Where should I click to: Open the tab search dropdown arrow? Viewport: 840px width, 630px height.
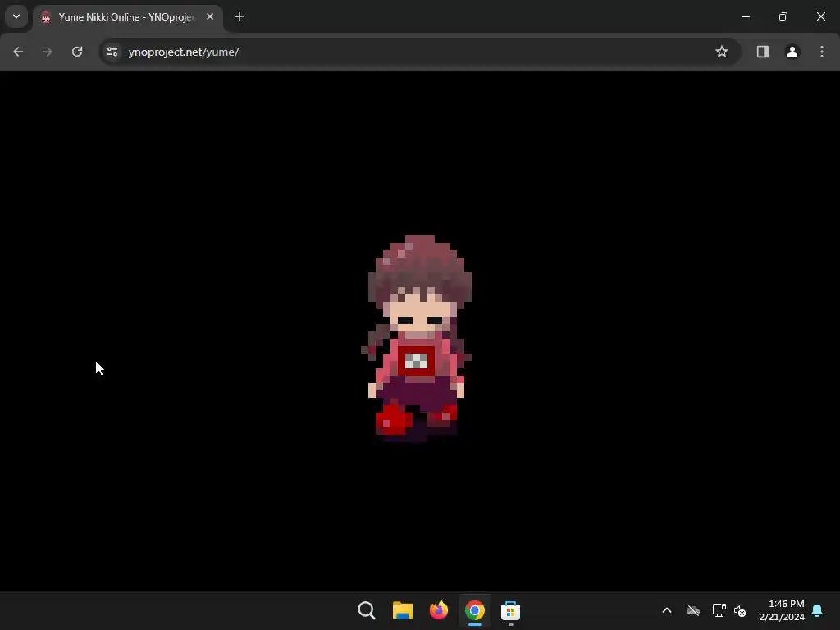tap(16, 16)
